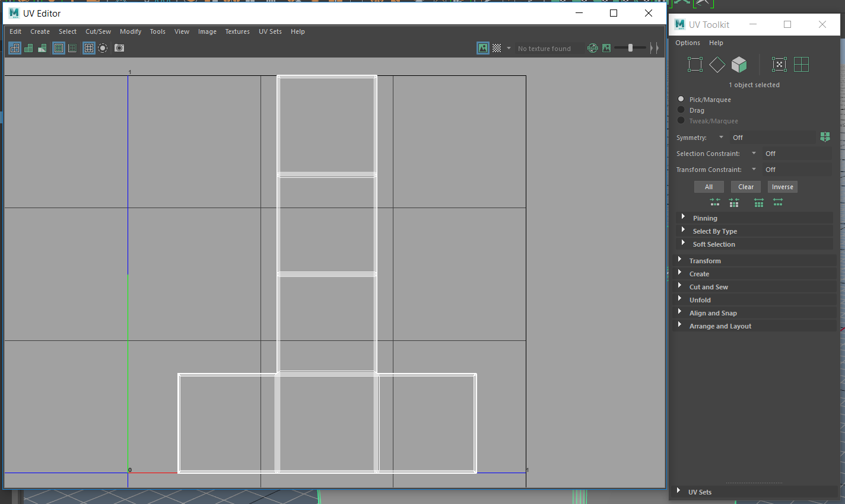Open the UV Sets menu
Image resolution: width=845 pixels, height=504 pixels.
tap(270, 31)
